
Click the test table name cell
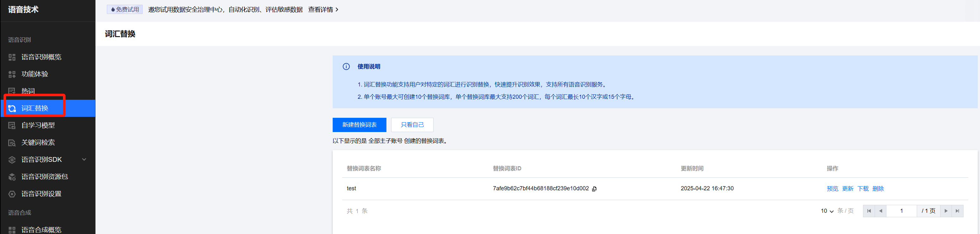point(352,188)
